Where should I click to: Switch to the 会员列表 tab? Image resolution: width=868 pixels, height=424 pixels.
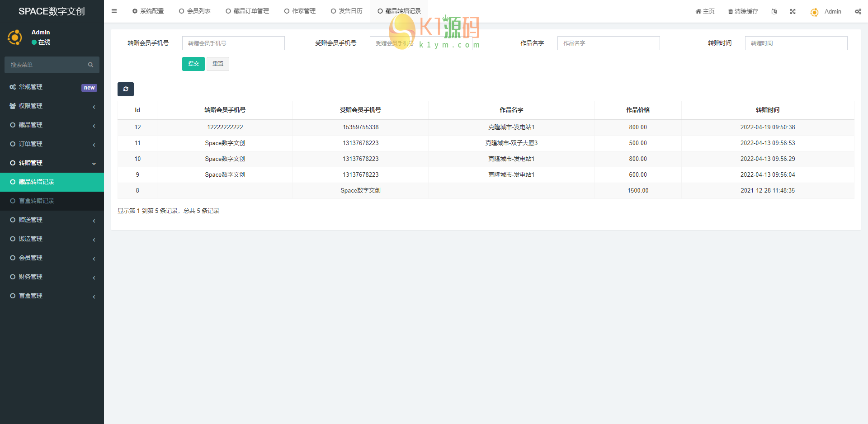click(195, 11)
